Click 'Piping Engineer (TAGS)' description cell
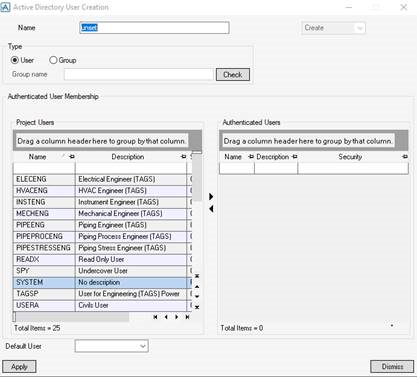The width and height of the screenshot is (417, 377). click(x=131, y=225)
